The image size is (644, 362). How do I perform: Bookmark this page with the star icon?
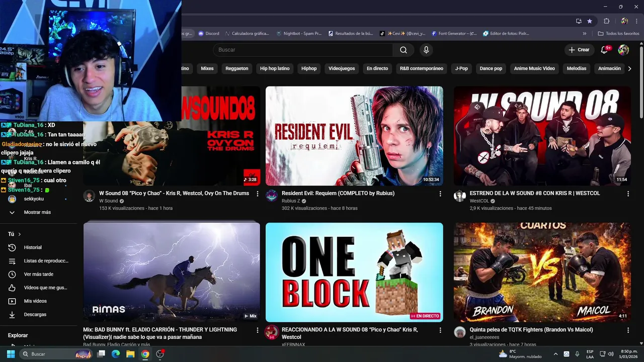590,21
